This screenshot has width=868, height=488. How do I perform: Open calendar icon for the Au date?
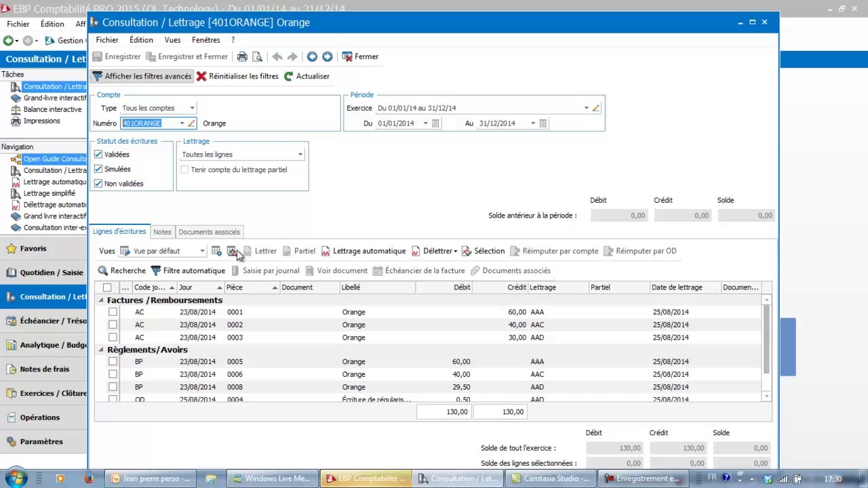pyautogui.click(x=542, y=123)
